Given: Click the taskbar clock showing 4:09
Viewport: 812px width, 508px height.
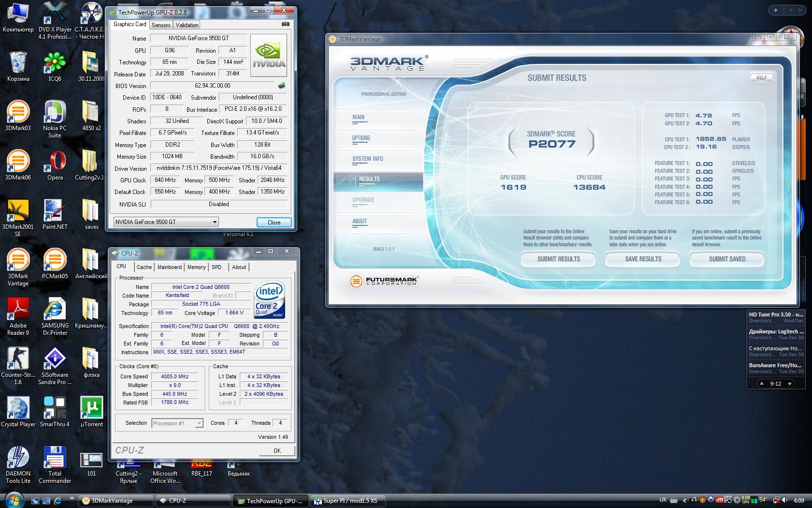Looking at the screenshot, I should [798, 501].
